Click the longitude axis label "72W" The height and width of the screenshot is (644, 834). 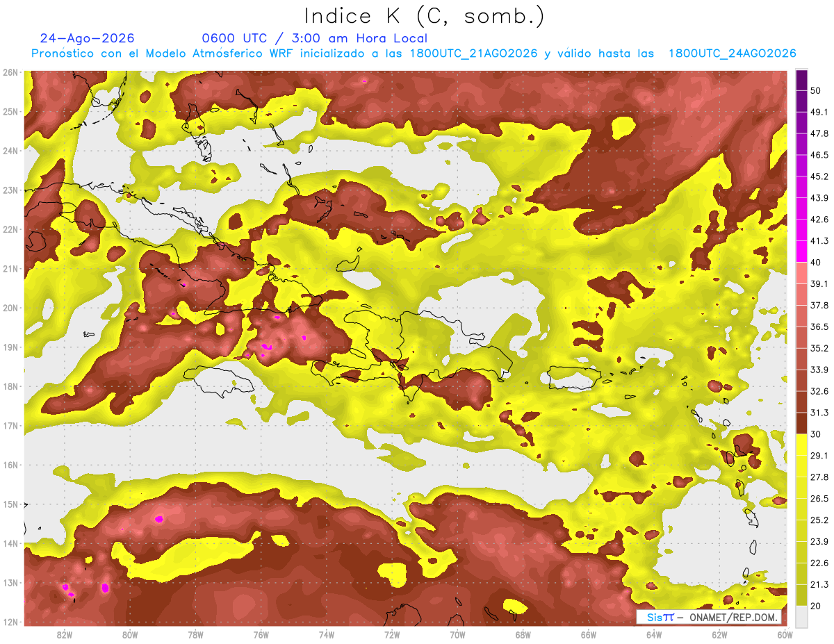pos(392,634)
